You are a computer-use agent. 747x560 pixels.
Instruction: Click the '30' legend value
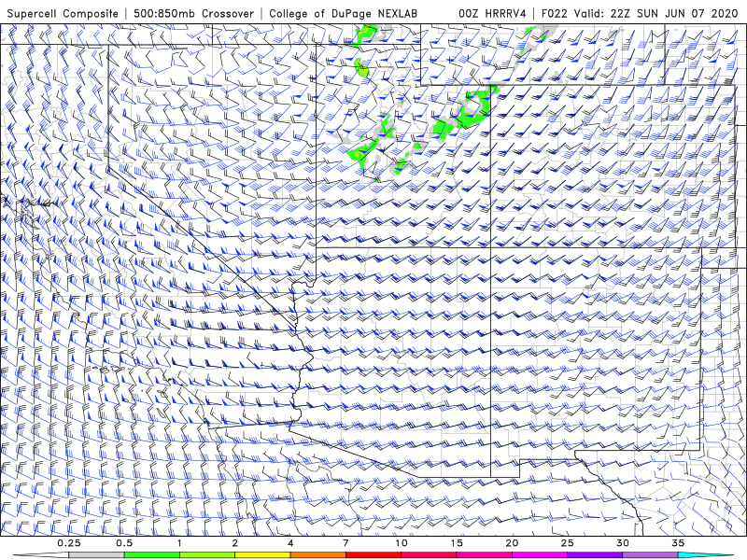click(x=623, y=543)
